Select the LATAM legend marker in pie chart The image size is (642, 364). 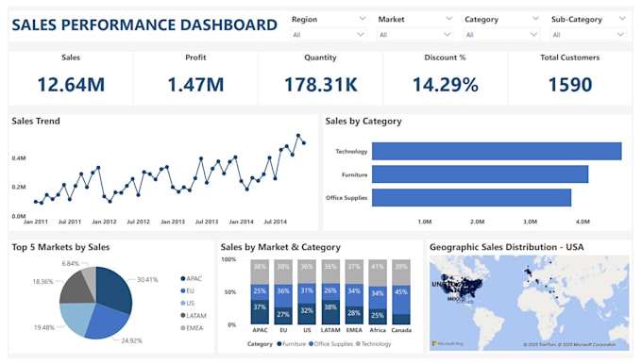[183, 315]
